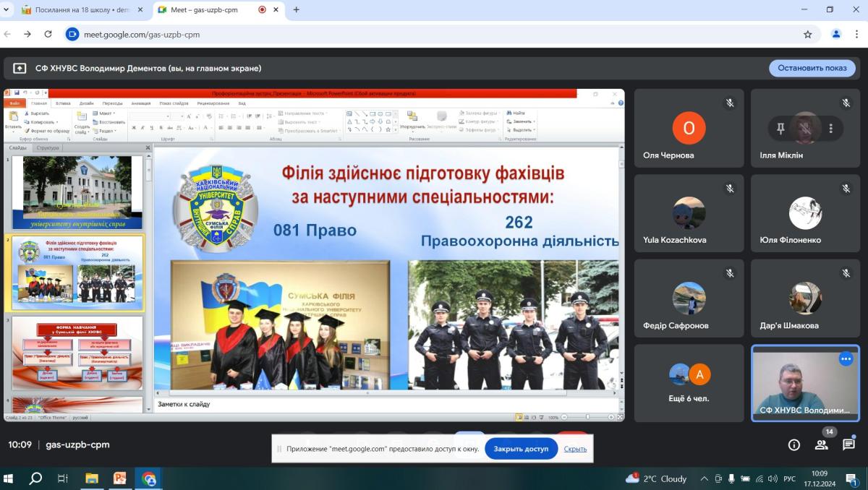Open the participants people panel

[x=821, y=445]
